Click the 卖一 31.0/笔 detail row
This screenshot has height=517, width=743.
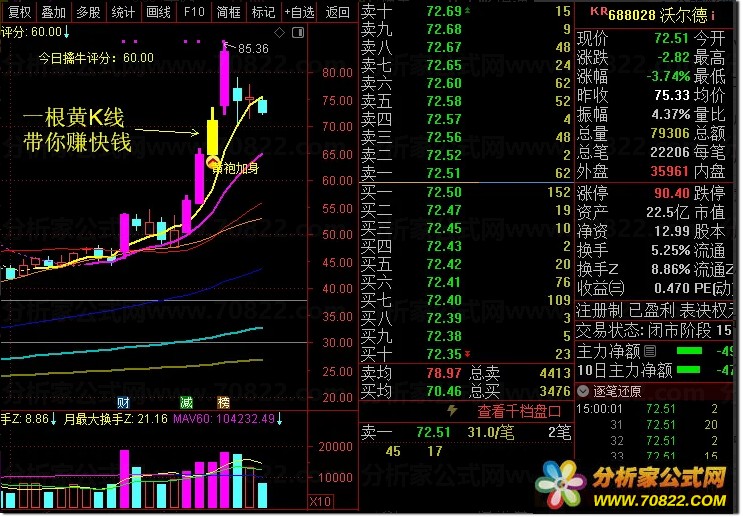pos(466,433)
